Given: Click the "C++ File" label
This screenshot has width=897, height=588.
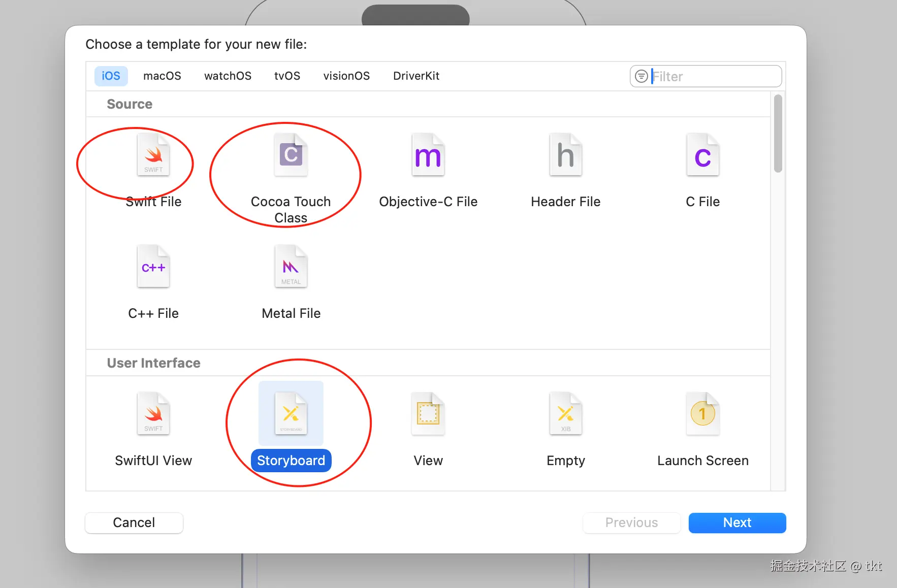Looking at the screenshot, I should pyautogui.click(x=153, y=313).
